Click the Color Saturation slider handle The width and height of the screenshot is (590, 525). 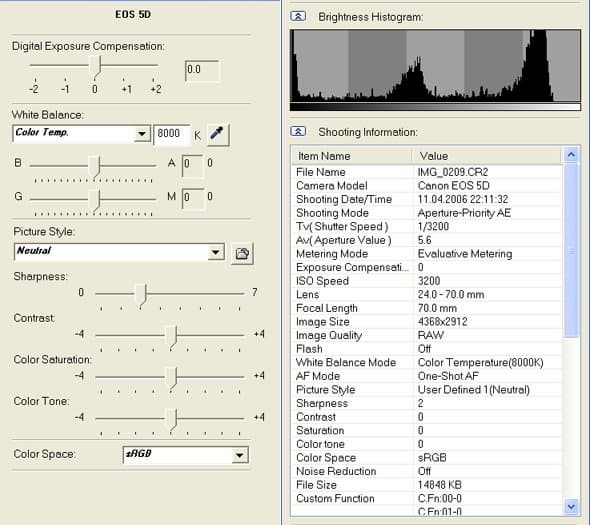tap(171, 378)
